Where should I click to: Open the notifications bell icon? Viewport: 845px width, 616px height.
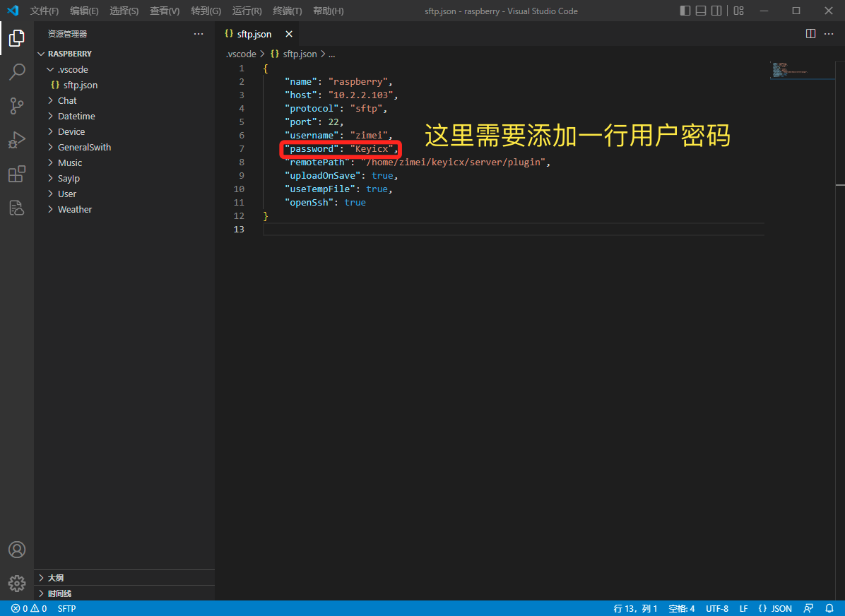829,608
